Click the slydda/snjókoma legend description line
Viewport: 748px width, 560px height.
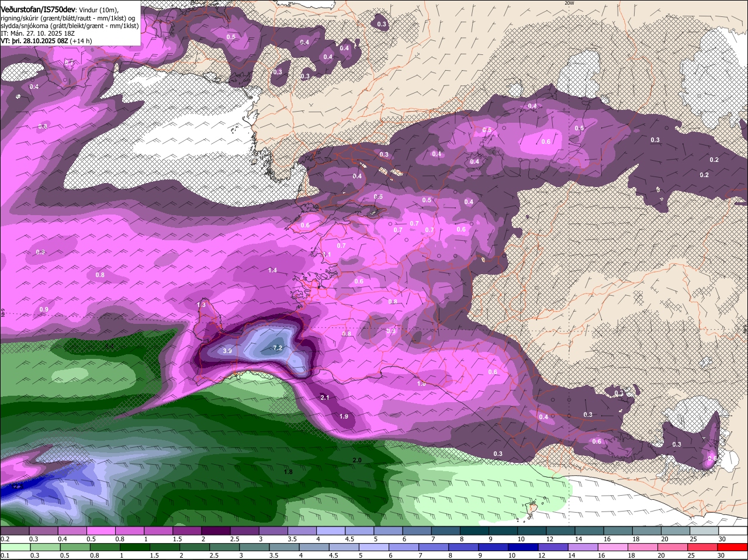(x=70, y=26)
